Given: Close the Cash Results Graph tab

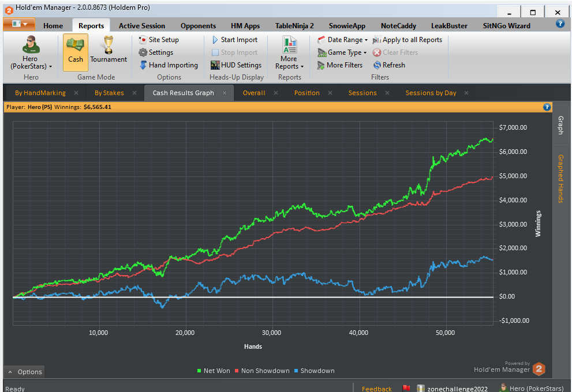Looking at the screenshot, I should (x=225, y=93).
